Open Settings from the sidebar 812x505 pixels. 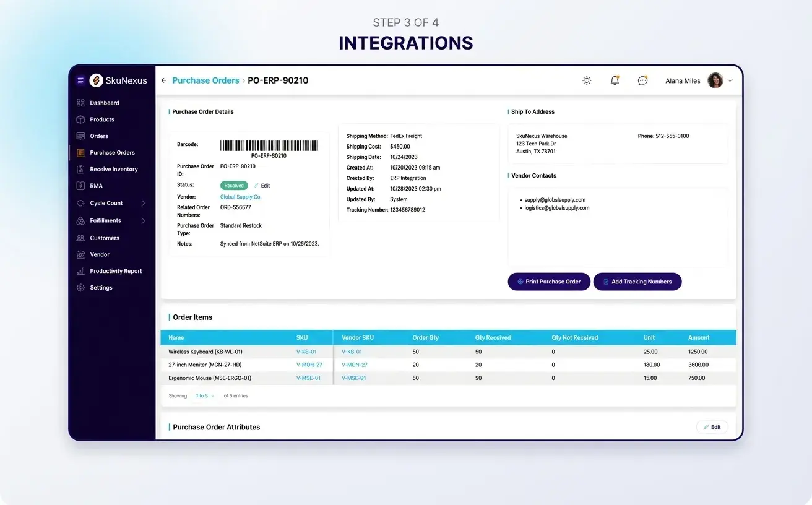point(100,287)
